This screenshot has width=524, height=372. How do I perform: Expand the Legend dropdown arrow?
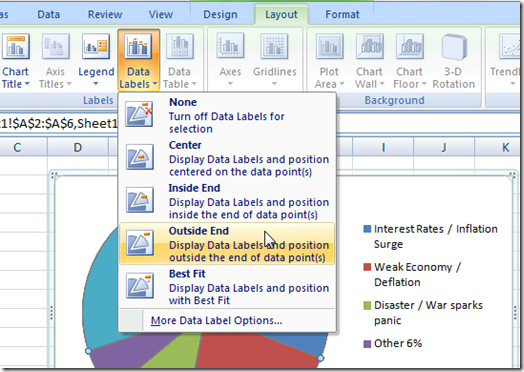96,84
